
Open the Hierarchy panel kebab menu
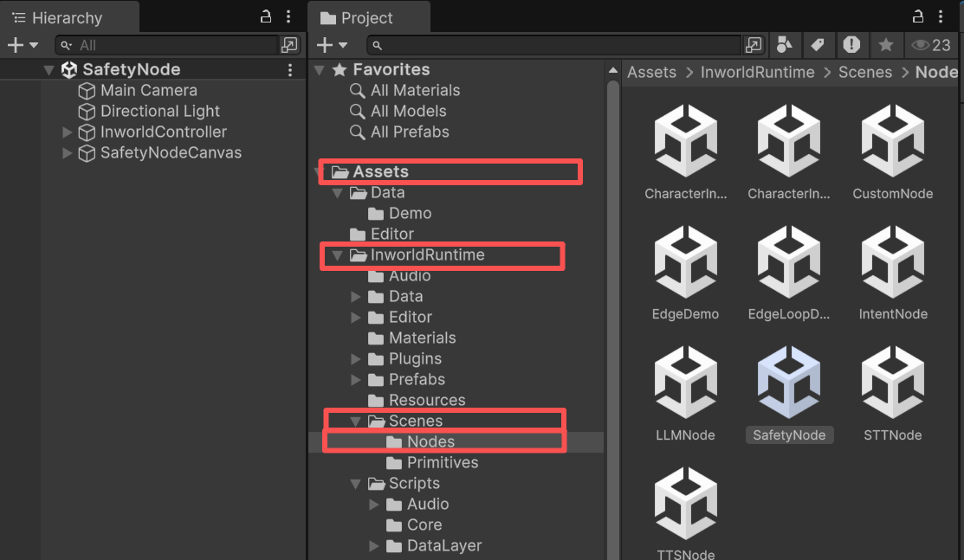(x=288, y=16)
